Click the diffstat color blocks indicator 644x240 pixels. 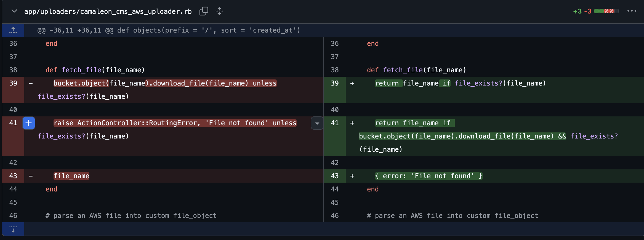[606, 11]
